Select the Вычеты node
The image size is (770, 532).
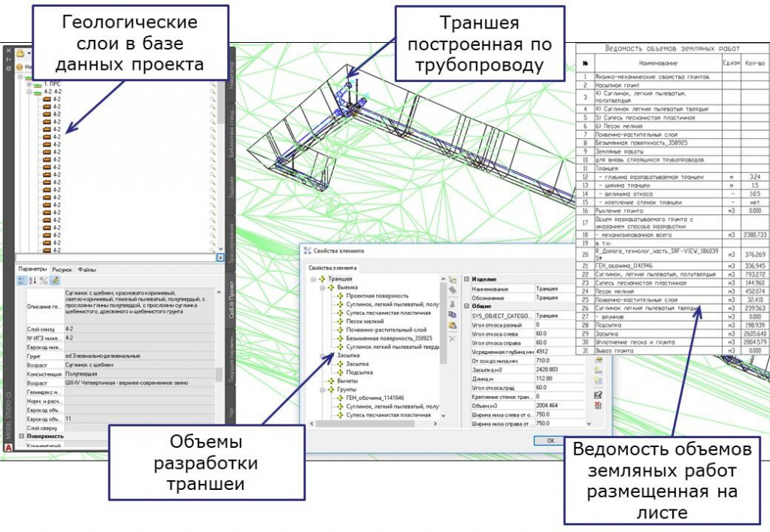click(x=347, y=380)
